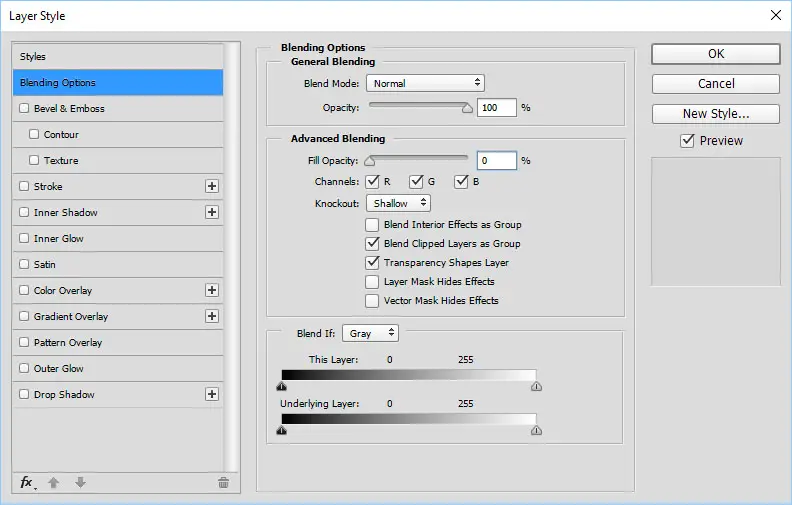Open the fx effects menu icon
This screenshot has width=792, height=505.
[x=27, y=482]
